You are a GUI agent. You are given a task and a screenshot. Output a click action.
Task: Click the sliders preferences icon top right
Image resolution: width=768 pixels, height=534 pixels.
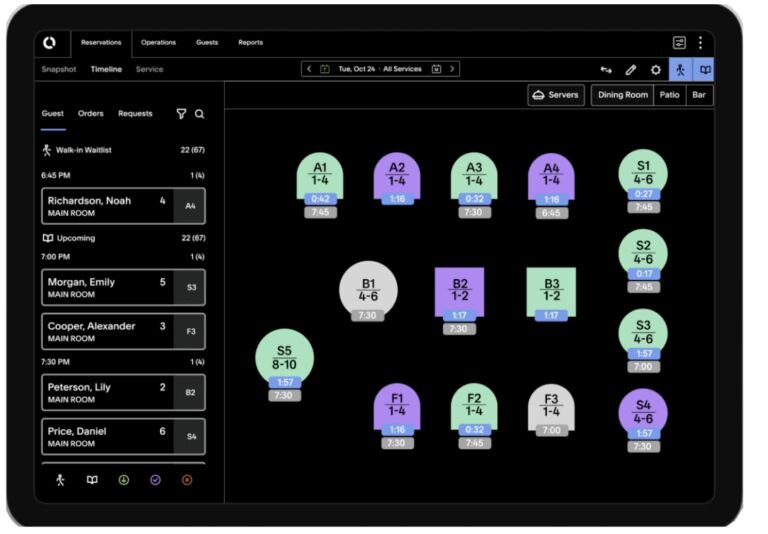click(x=680, y=43)
